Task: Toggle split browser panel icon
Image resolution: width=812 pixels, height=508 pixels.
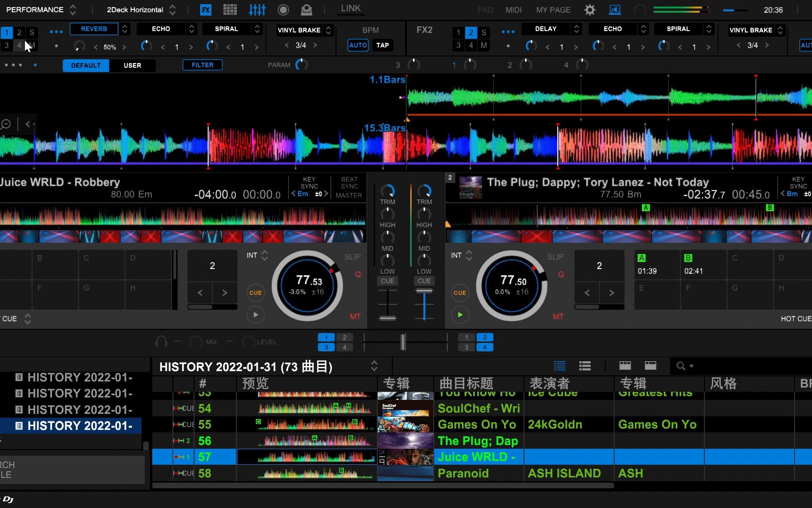Action: pyautogui.click(x=625, y=365)
